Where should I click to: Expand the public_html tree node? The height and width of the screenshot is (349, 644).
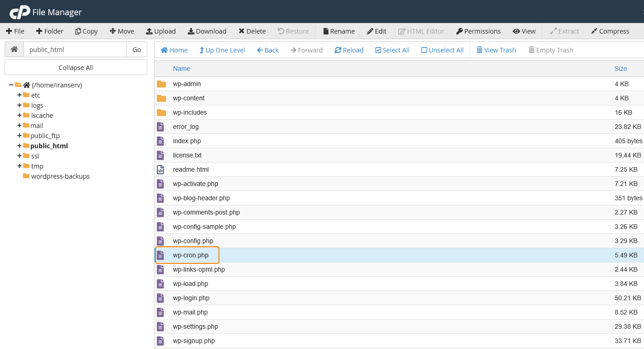[19, 146]
